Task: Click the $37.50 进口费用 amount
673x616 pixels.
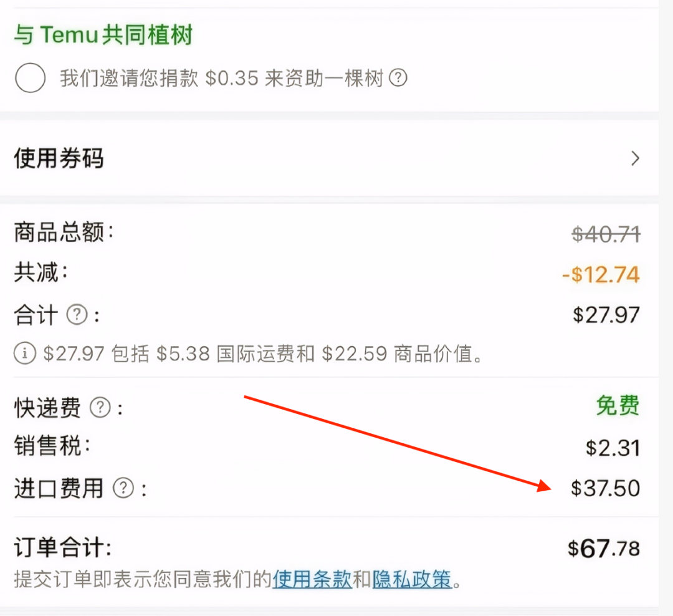Action: click(x=606, y=488)
